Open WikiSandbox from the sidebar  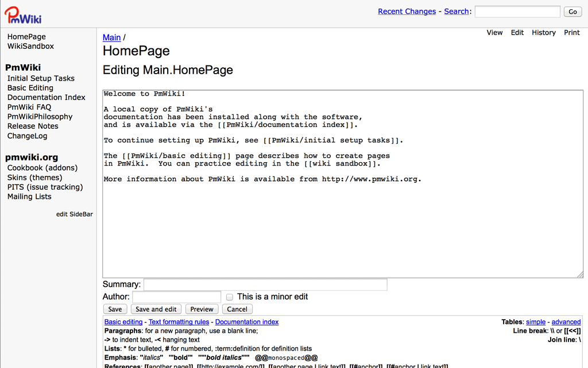point(30,46)
